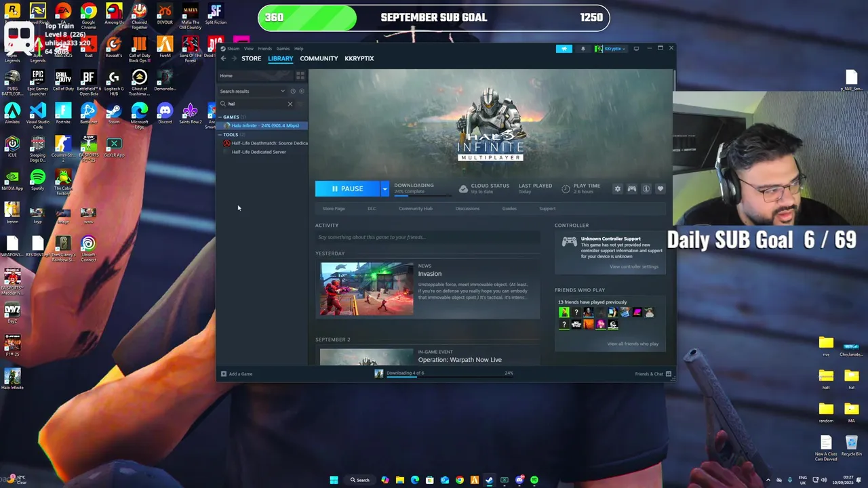Select Half-Life Deathmatch: Source Dedicated Server
The height and width of the screenshot is (488, 868).
(x=266, y=143)
